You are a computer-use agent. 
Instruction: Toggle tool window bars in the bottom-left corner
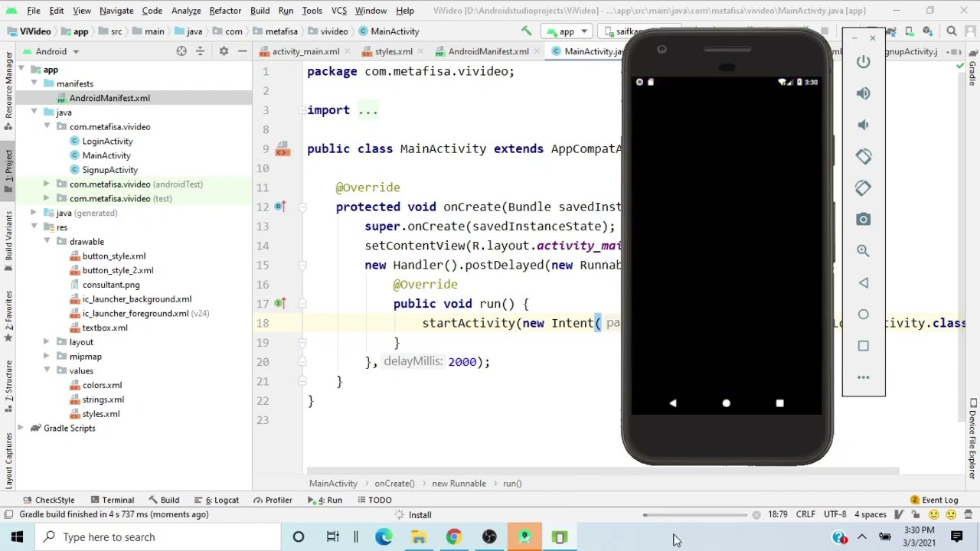[x=8, y=514]
